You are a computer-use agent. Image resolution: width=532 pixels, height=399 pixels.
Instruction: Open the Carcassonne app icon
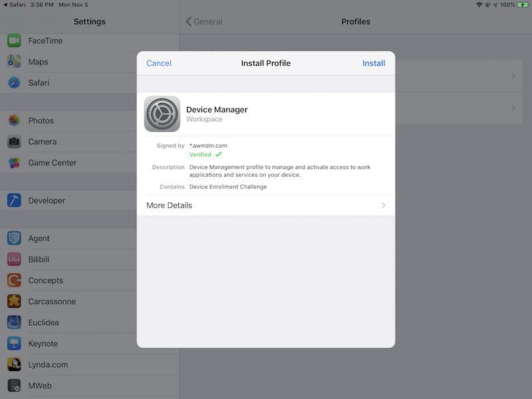(x=14, y=301)
